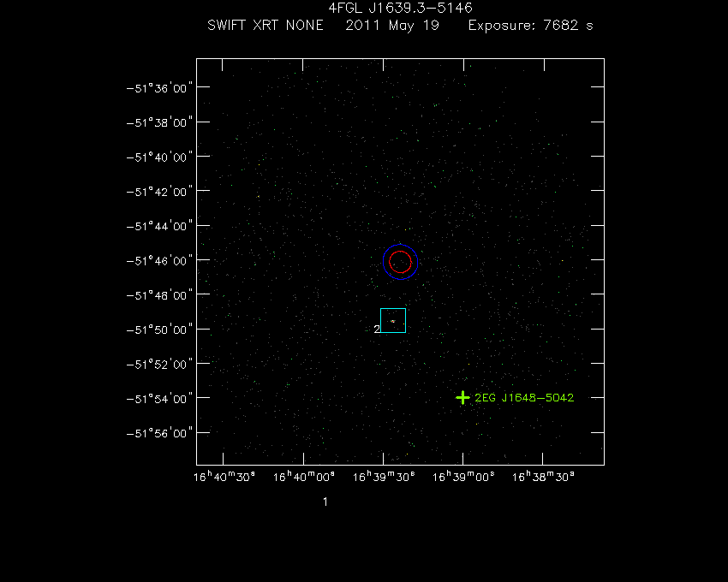Click declination label -51°54'00"
The width and height of the screenshot is (728, 582).
click(159, 399)
